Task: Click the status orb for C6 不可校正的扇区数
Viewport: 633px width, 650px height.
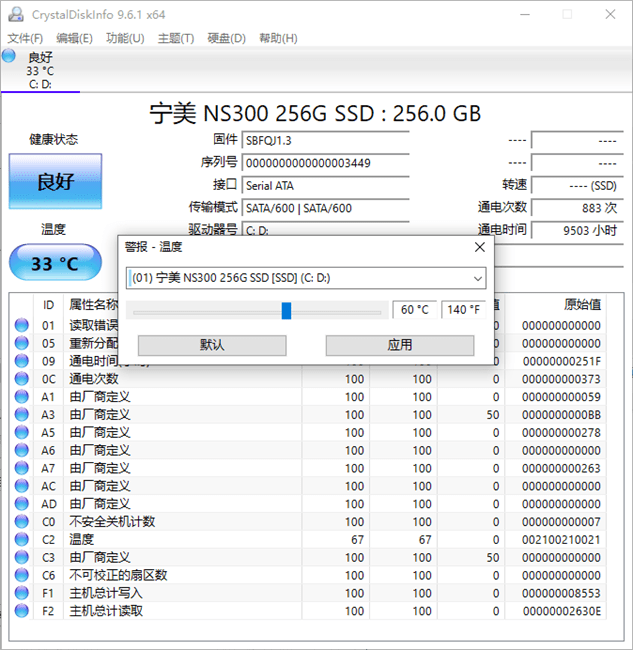Action: (22, 575)
